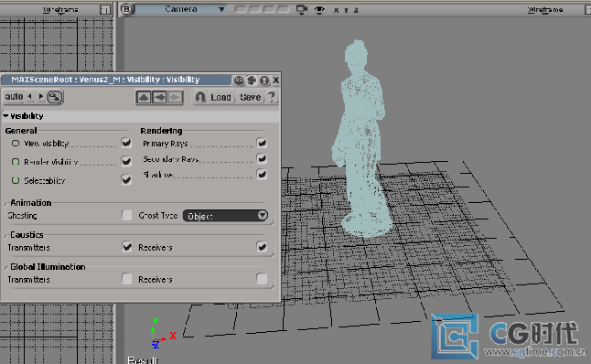Click the Load preset button
Screen dimensions: 591x364
click(x=220, y=98)
